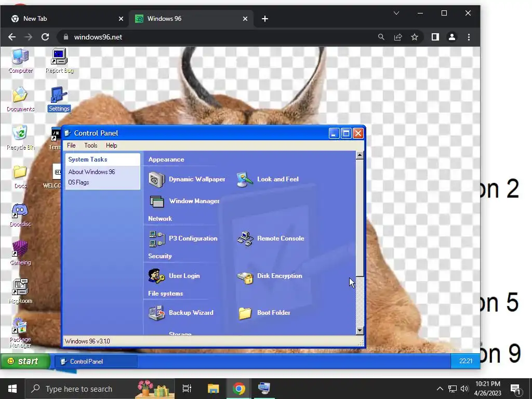Screen dimensions: 532x399
Task: Click the volume icon in system tray
Action: pyautogui.click(x=464, y=389)
